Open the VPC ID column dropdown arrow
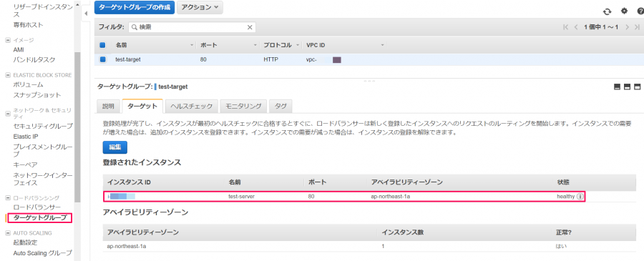Screen dimensions: 644x261 (382, 45)
